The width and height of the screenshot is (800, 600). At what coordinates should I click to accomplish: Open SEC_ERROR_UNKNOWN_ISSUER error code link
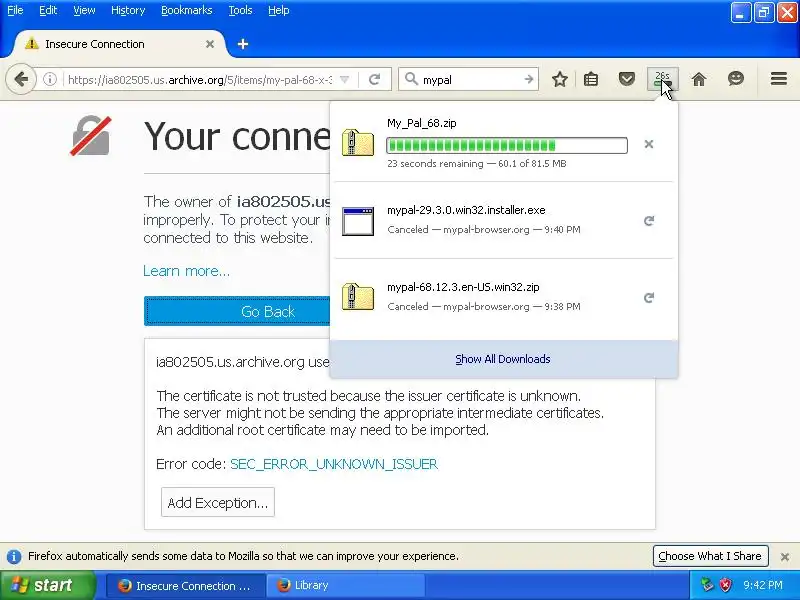(x=334, y=464)
